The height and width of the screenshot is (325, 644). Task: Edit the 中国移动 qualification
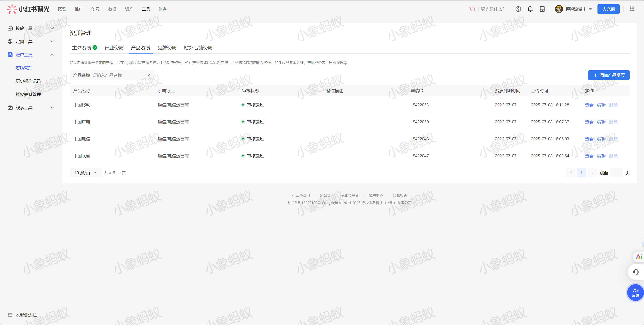[601, 105]
